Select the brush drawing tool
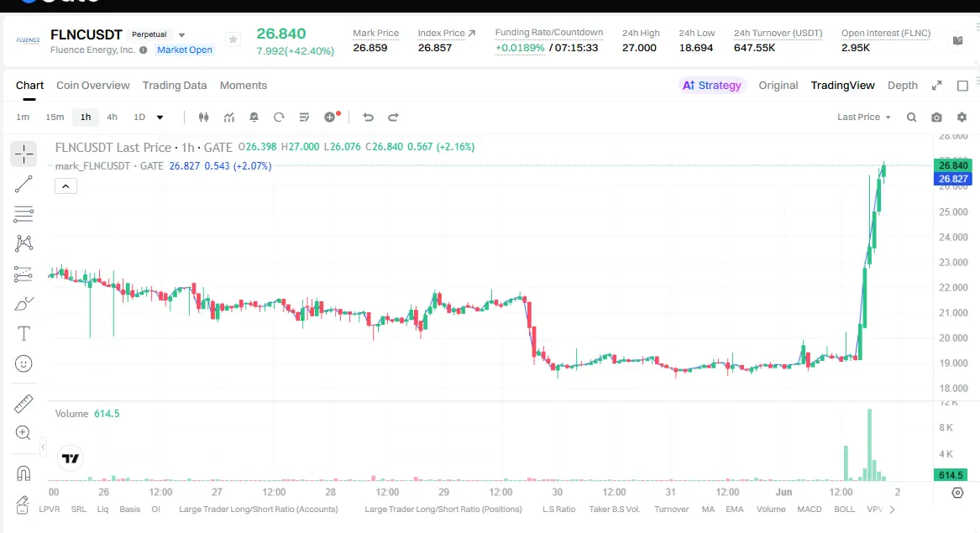This screenshot has height=533, width=980. 24,304
